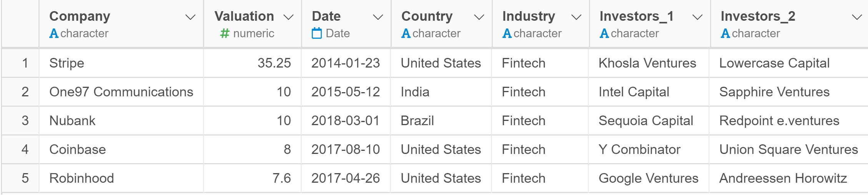Select the Coinbase date cell 2017-08-10

pos(346,149)
